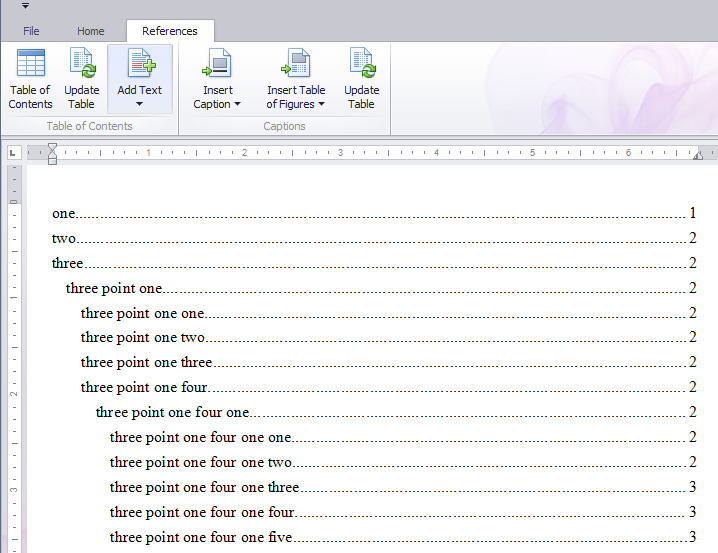
Task: Click the vertical ruler at left
Action: point(14,358)
